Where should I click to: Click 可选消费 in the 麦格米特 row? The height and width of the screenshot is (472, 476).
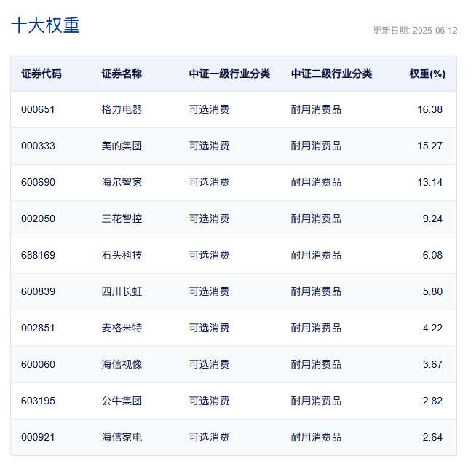pos(209,328)
